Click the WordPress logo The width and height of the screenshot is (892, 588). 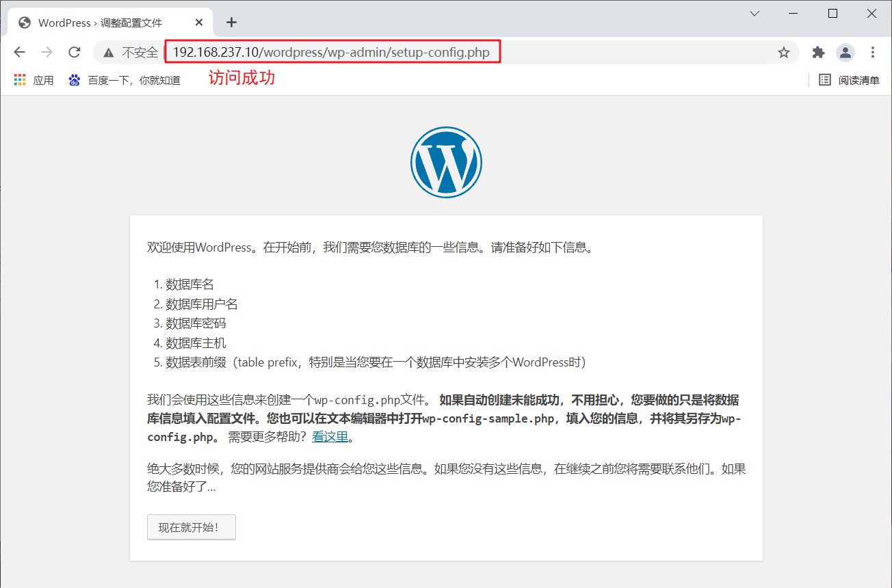pyautogui.click(x=446, y=162)
